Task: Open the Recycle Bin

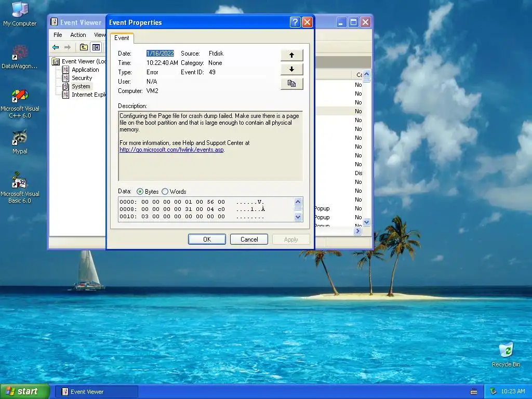Action: click(506, 354)
